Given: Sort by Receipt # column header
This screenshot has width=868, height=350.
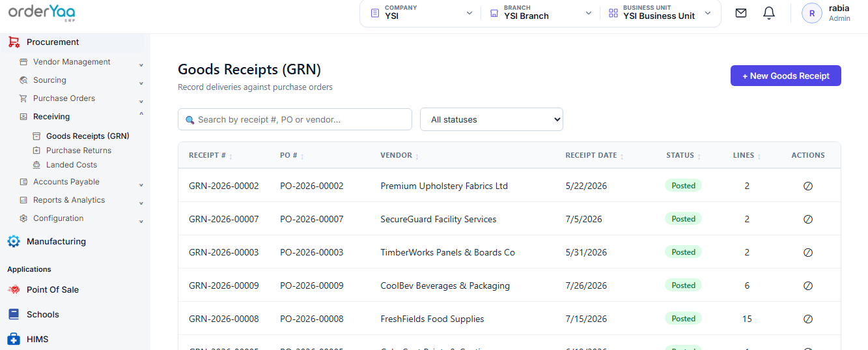Looking at the screenshot, I should tap(211, 156).
